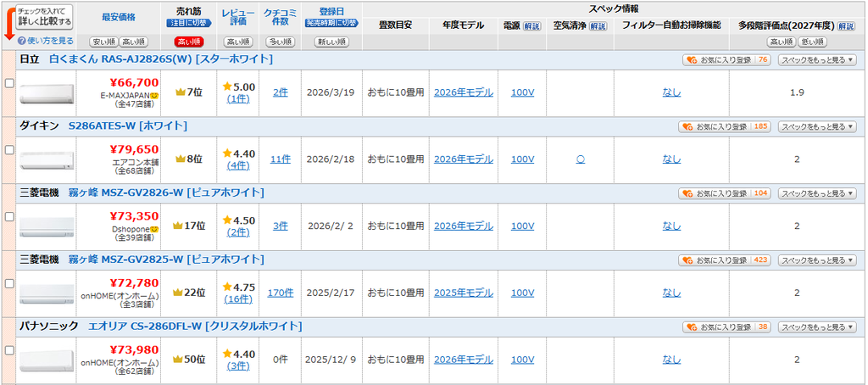The height and width of the screenshot is (385, 868).
Task: Add Daikin S286ATES-W to お気に入り登録
Action: tap(725, 127)
